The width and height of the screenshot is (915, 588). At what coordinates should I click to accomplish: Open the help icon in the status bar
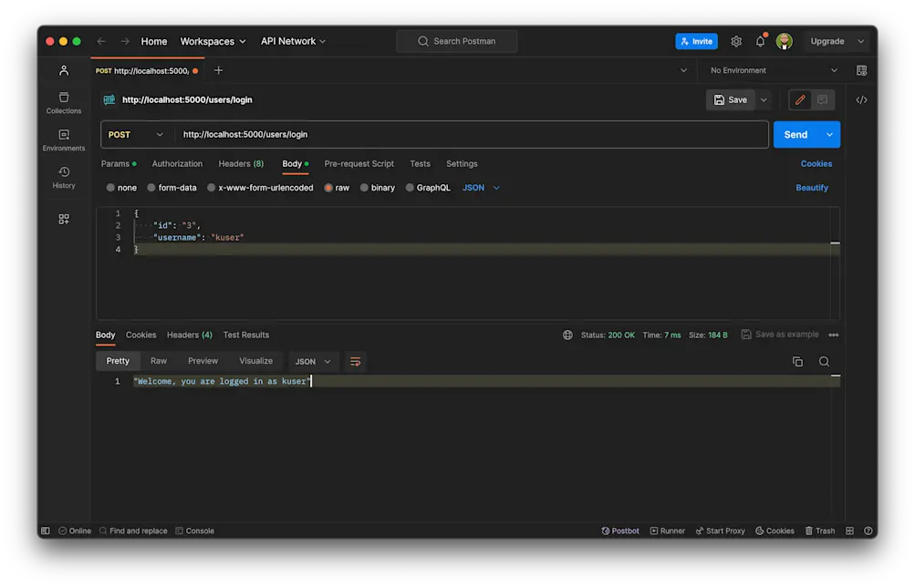(x=868, y=531)
